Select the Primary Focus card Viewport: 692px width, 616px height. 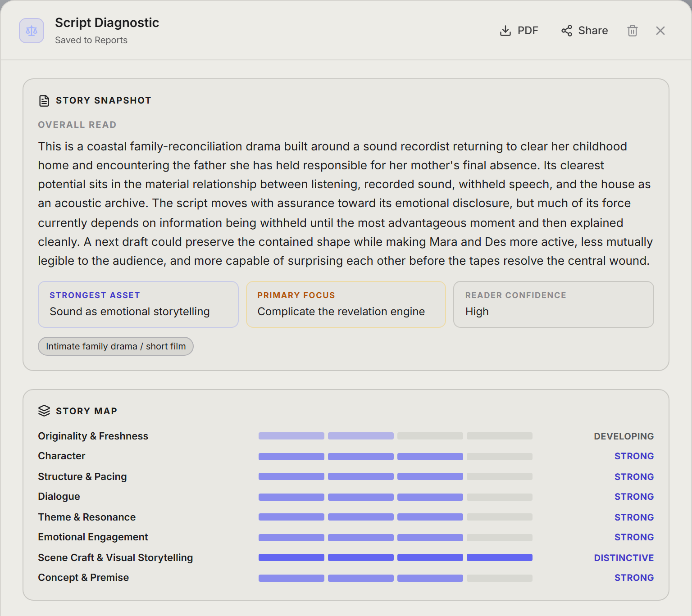point(346,304)
